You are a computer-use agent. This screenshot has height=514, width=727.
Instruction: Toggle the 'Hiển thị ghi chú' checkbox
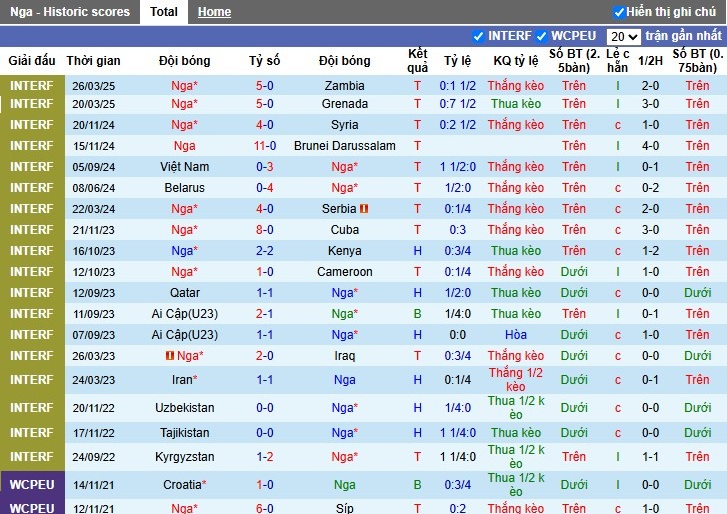[619, 12]
